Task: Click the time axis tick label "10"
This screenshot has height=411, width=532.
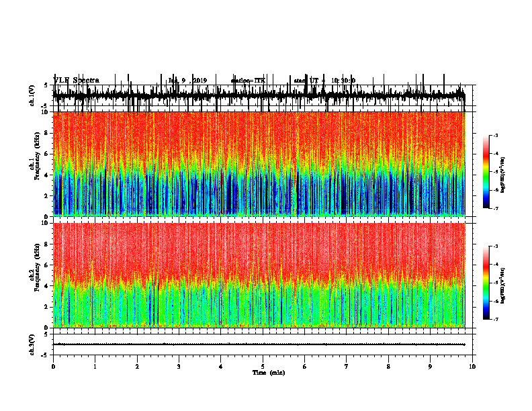Action: pos(472,366)
